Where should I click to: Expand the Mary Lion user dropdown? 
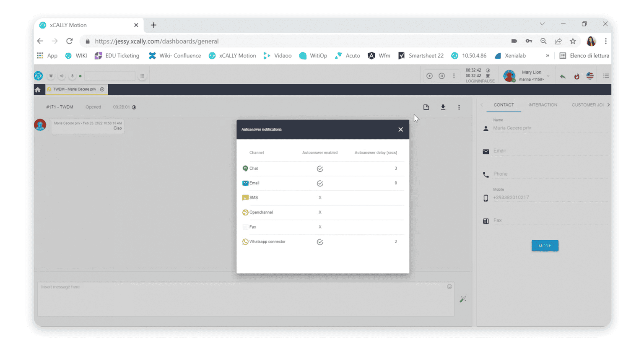548,76
